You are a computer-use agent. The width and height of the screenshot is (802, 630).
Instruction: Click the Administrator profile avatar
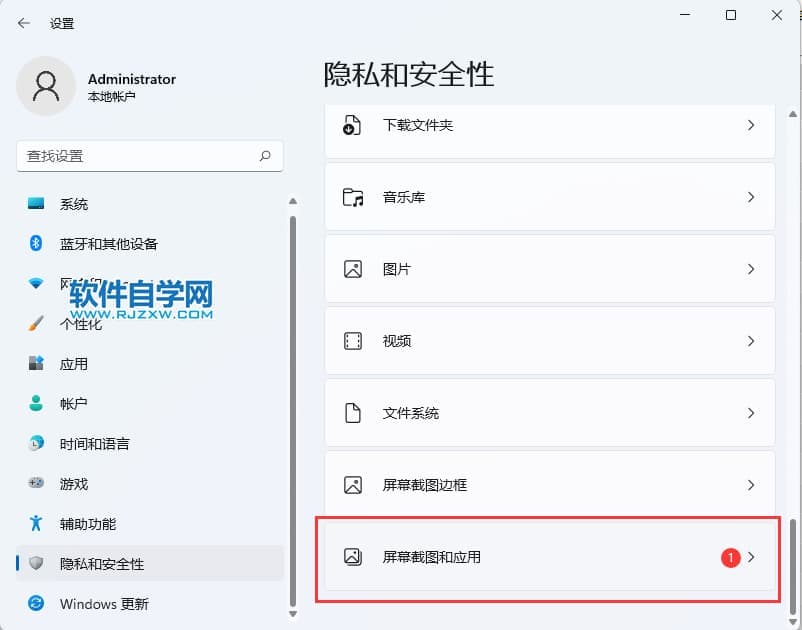pos(45,86)
